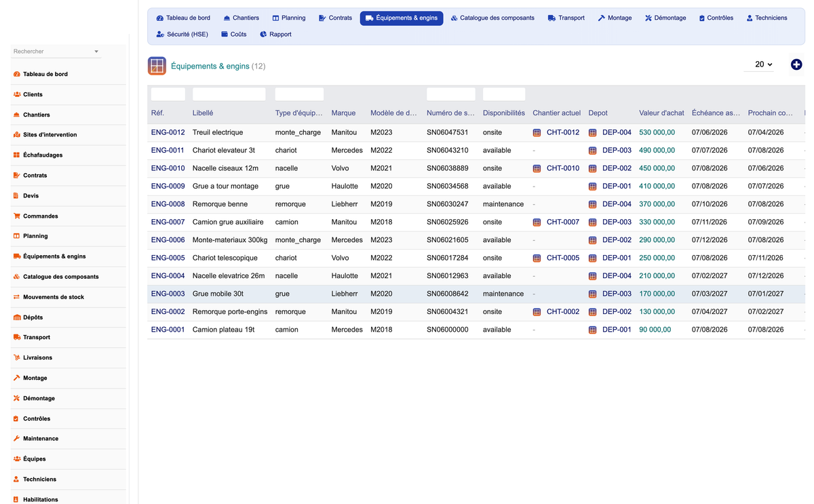Viewport: 814px width, 504px height.
Task: Click the purchase value 90 000,00
Action: click(x=655, y=330)
